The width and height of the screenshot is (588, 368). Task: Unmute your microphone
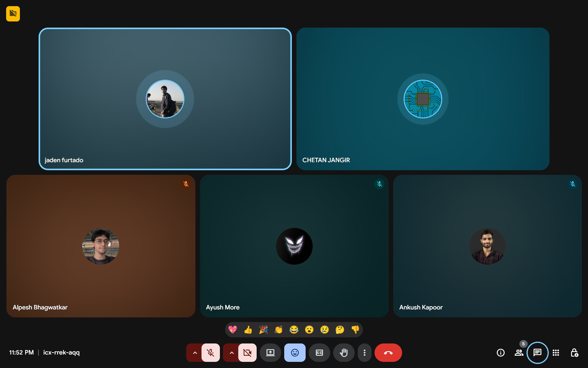click(211, 353)
